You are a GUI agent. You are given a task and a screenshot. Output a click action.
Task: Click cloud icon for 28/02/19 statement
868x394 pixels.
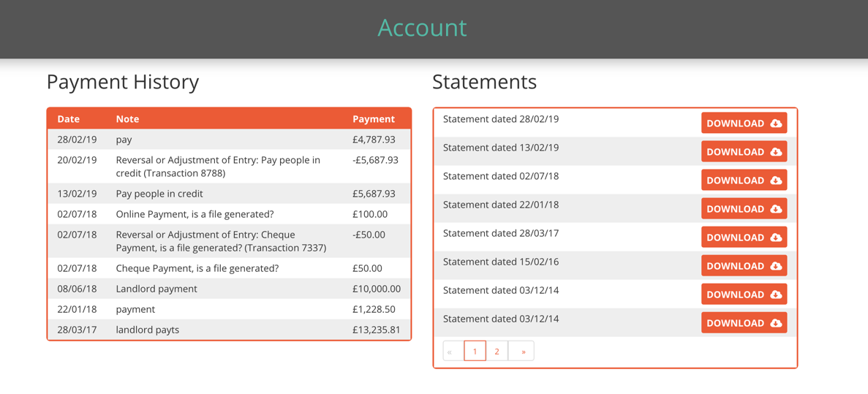[x=776, y=124]
